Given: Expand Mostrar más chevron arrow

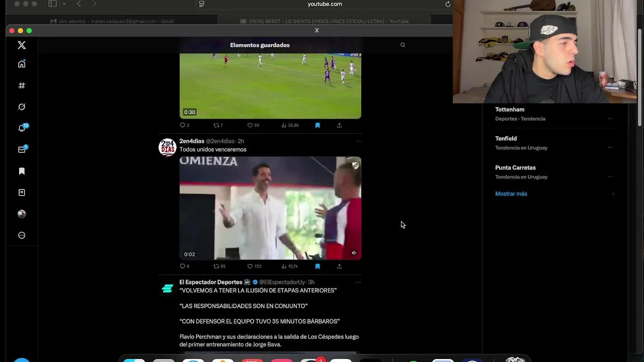Looking at the screenshot, I should click(x=613, y=194).
